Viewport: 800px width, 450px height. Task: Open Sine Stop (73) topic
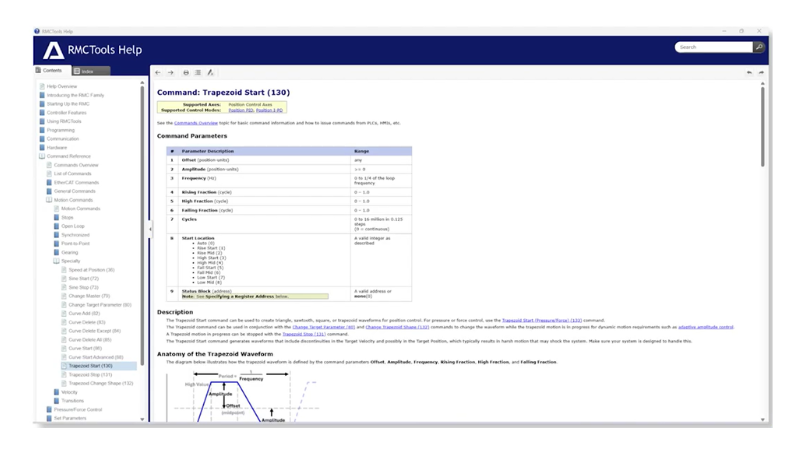pos(84,287)
